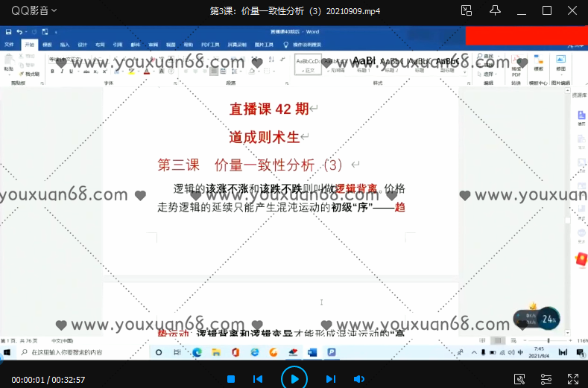This screenshot has height=388, width=588.
Task: Apply red font color A
Action: click(x=146, y=71)
